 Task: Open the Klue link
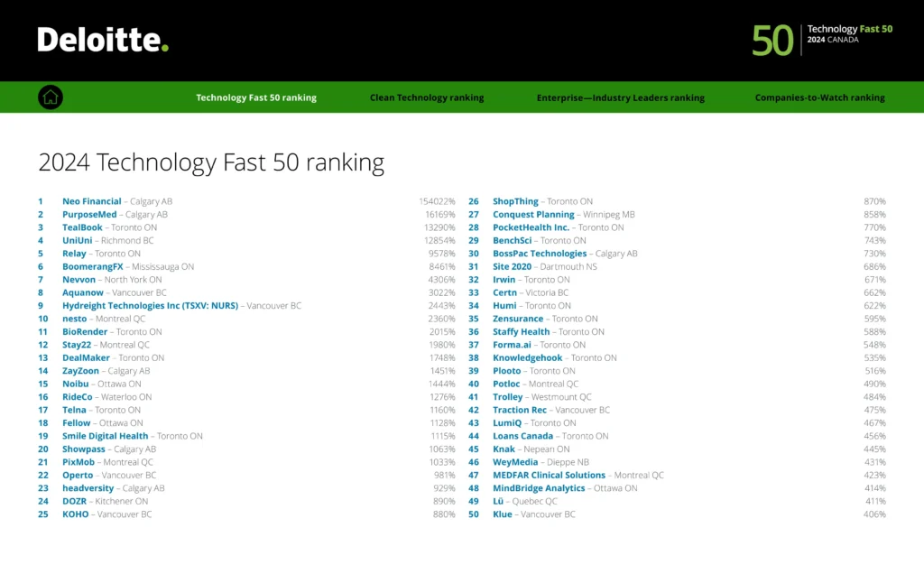(x=503, y=514)
